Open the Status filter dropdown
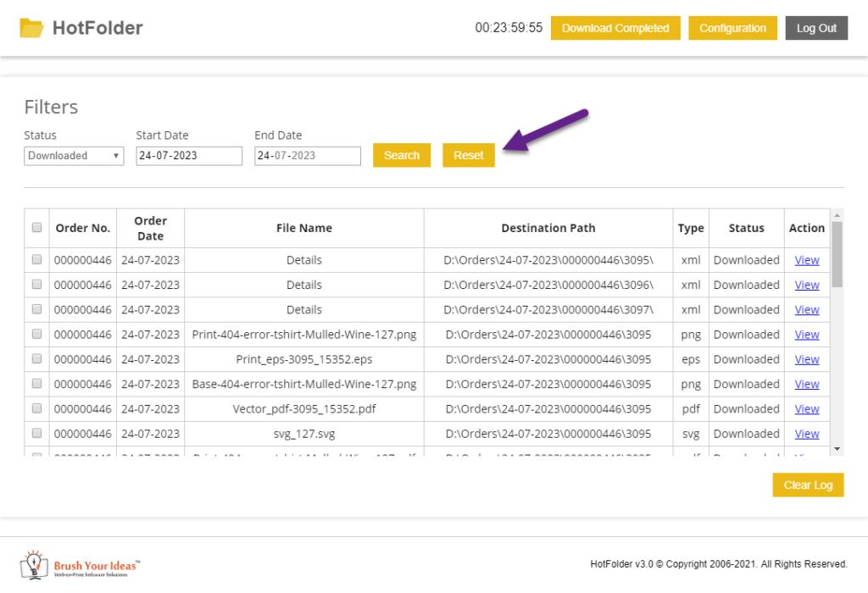This screenshot has height=593, width=868. click(x=74, y=156)
